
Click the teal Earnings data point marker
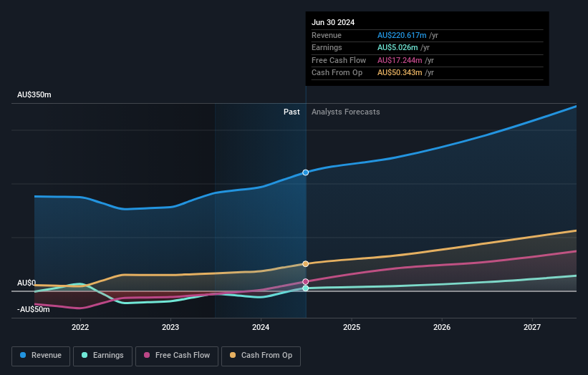click(306, 288)
